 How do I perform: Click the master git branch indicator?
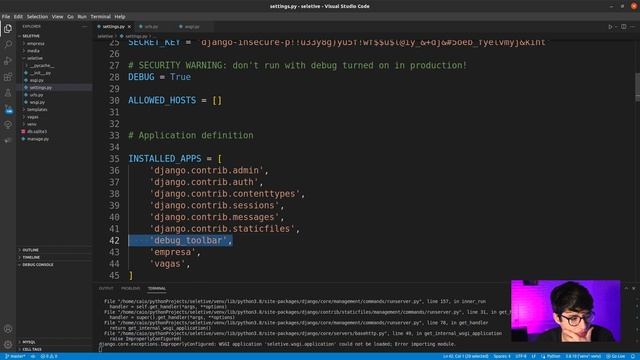point(15,356)
